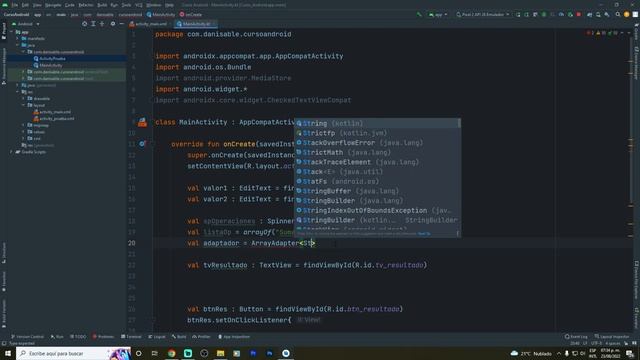The width and height of the screenshot is (640, 360).
Task: Choose StatFs (android.os) completion suggestion
Action: coord(377,181)
